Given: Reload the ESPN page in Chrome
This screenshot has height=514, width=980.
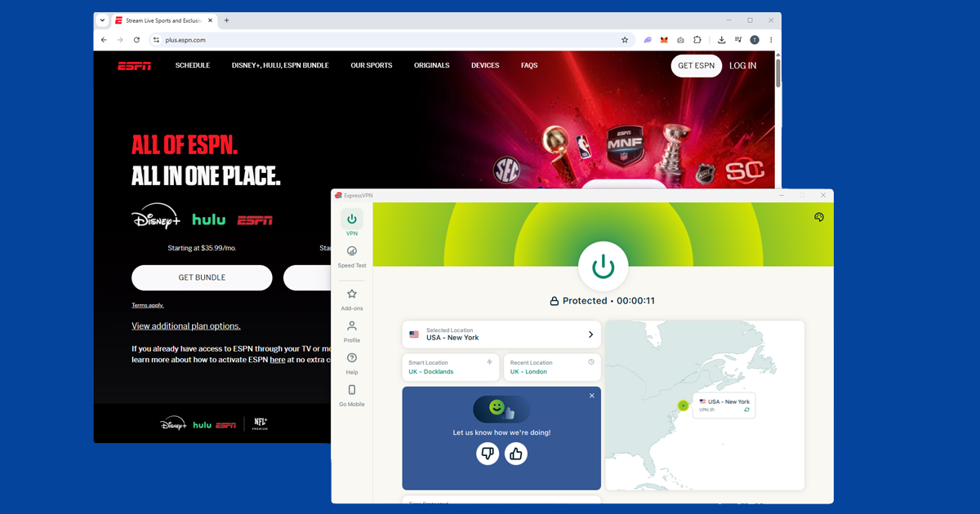Looking at the screenshot, I should (x=136, y=39).
